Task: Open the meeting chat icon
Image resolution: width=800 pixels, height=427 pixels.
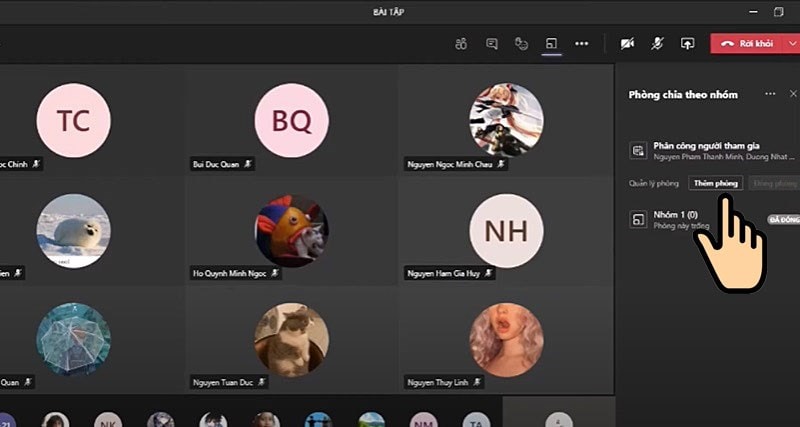Action: coord(491,44)
